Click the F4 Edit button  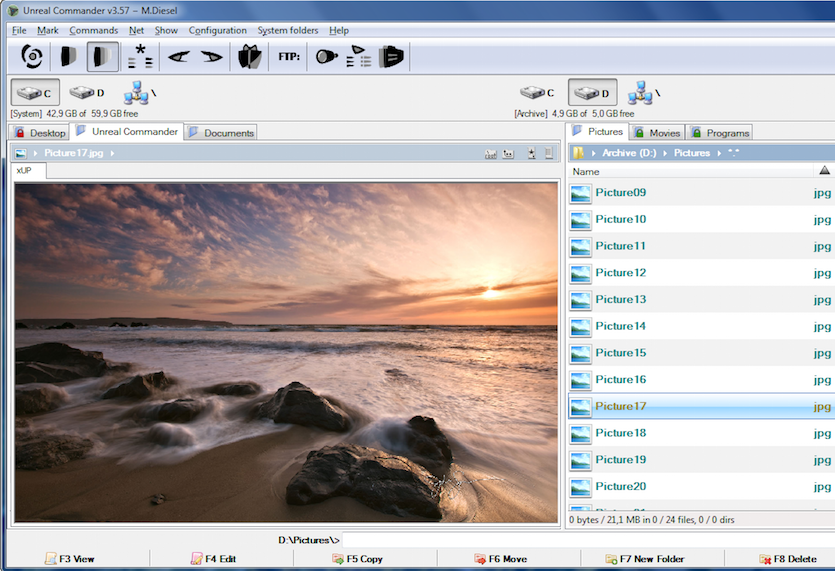[x=214, y=559]
